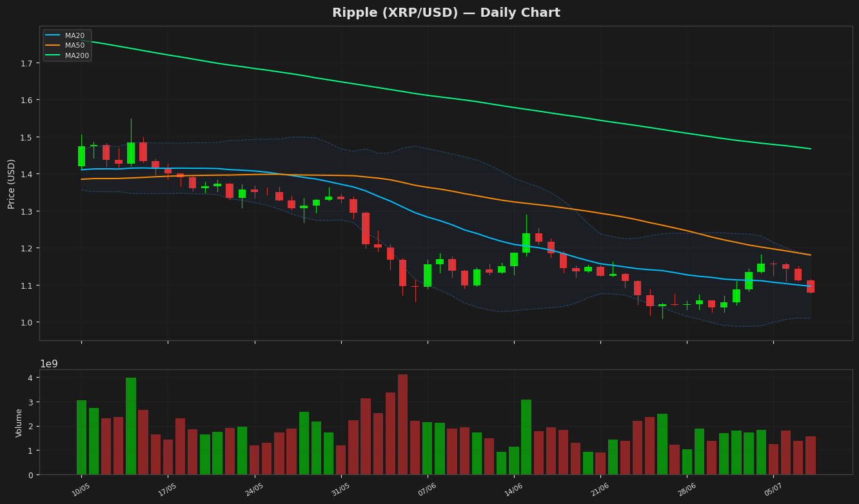
Task: Click the 1.3 price axis tick
Action: (x=26, y=211)
